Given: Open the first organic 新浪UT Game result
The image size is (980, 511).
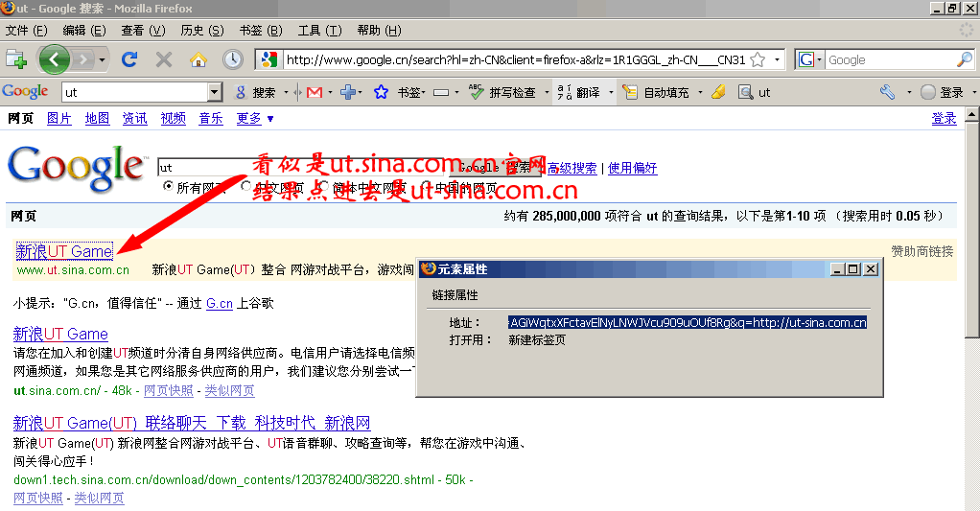Looking at the screenshot, I should click(x=60, y=334).
